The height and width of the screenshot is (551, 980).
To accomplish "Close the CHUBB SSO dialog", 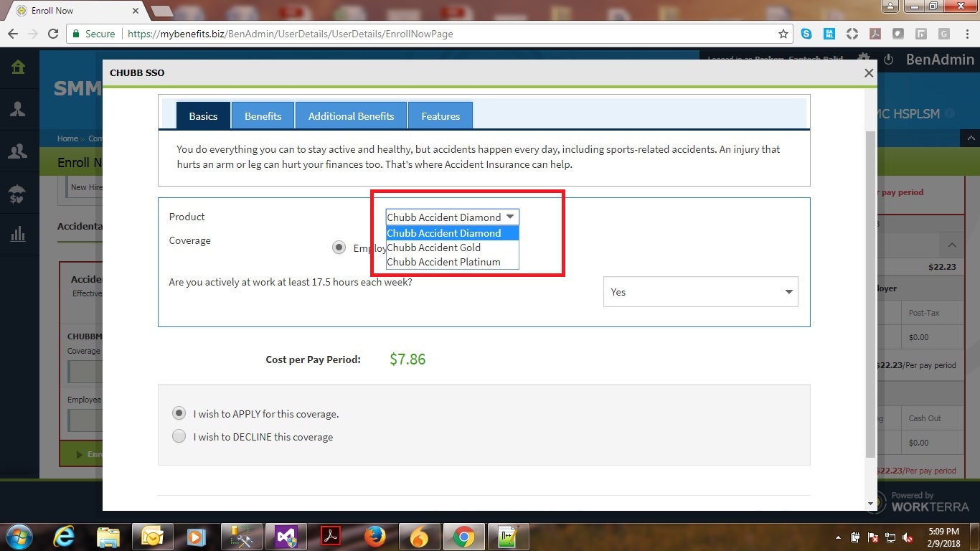I will (x=869, y=73).
